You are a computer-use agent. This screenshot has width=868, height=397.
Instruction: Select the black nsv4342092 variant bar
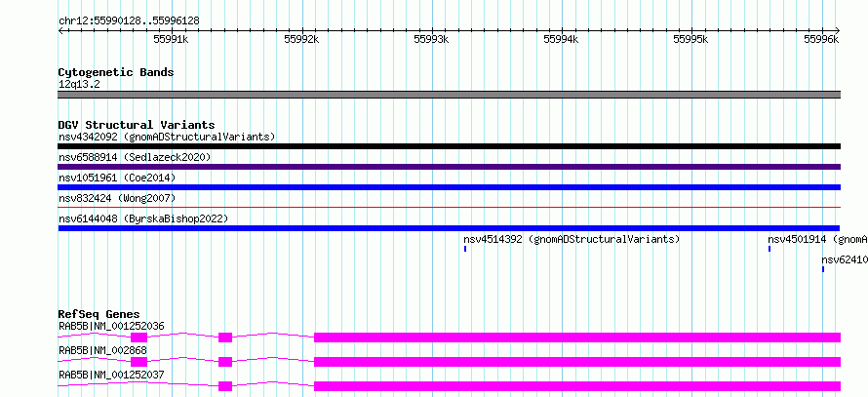tap(449, 146)
